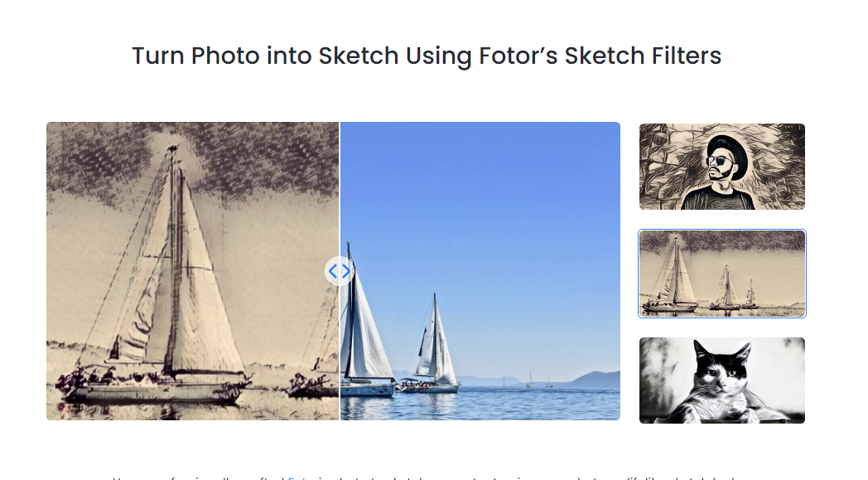Viewport: 868px width, 480px height.
Task: Select the portrait sketch example thumbnail
Action: tap(721, 166)
